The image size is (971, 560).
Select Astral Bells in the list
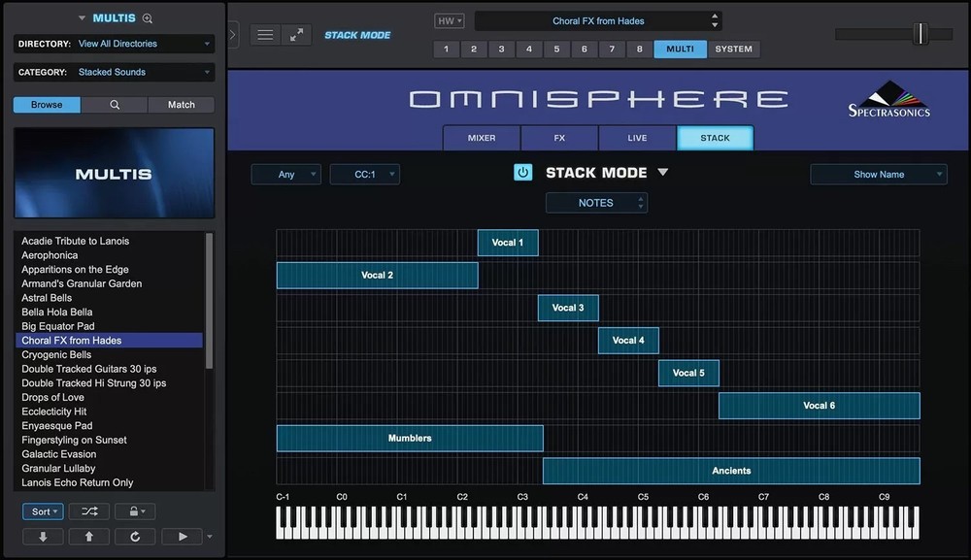point(109,298)
